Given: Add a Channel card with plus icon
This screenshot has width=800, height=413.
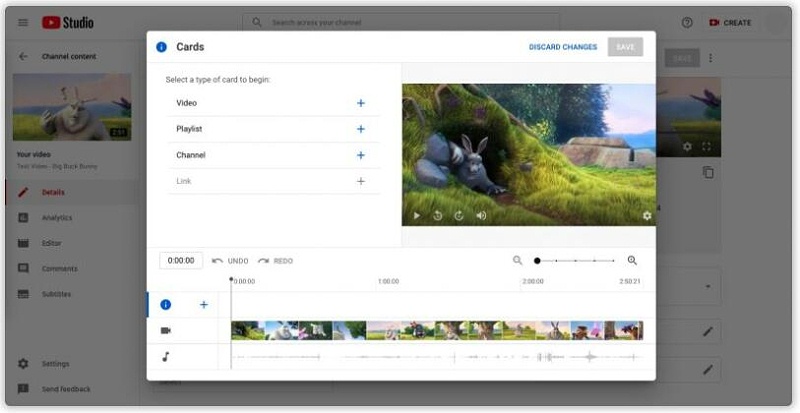Looking at the screenshot, I should [x=361, y=155].
